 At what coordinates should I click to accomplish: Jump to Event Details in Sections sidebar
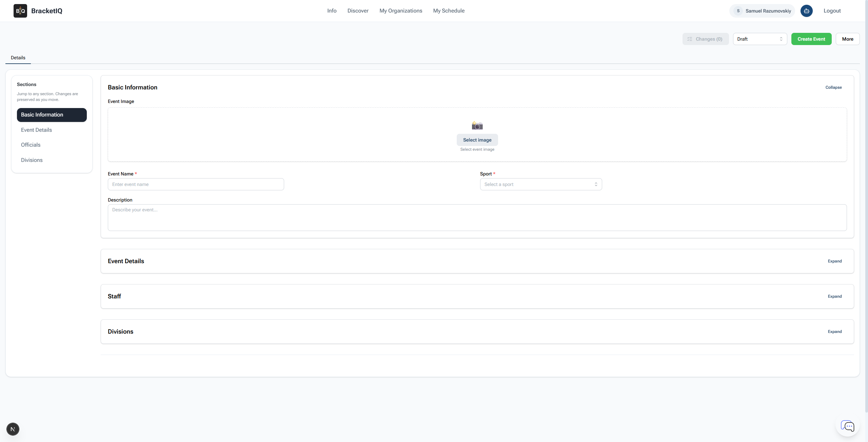click(x=52, y=130)
